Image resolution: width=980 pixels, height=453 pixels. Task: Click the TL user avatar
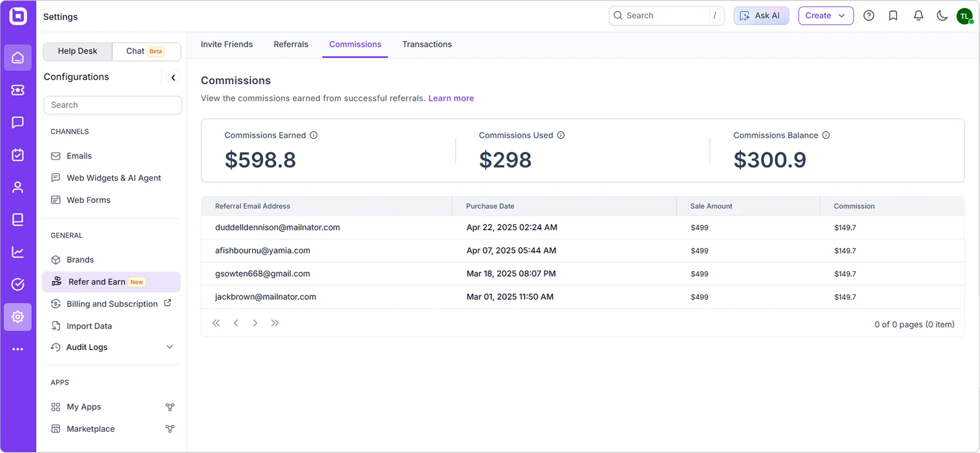point(965,16)
